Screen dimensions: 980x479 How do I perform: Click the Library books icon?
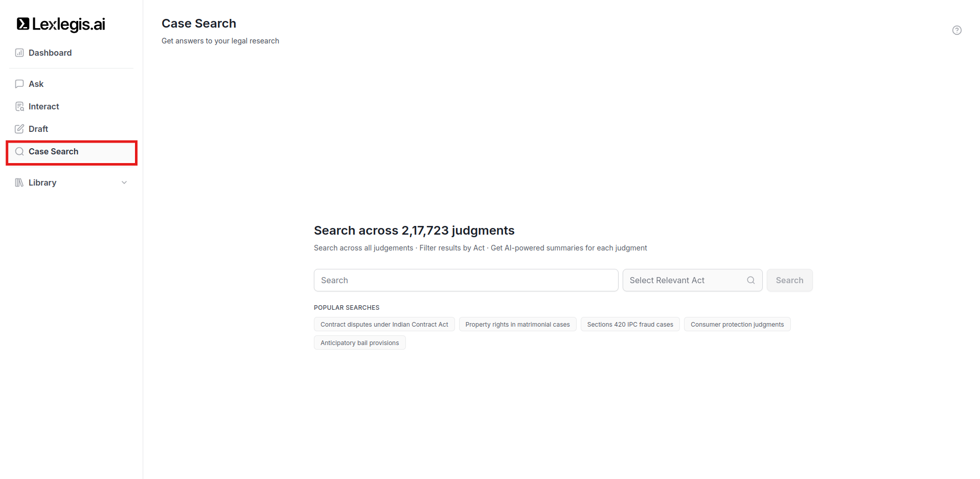click(x=19, y=183)
